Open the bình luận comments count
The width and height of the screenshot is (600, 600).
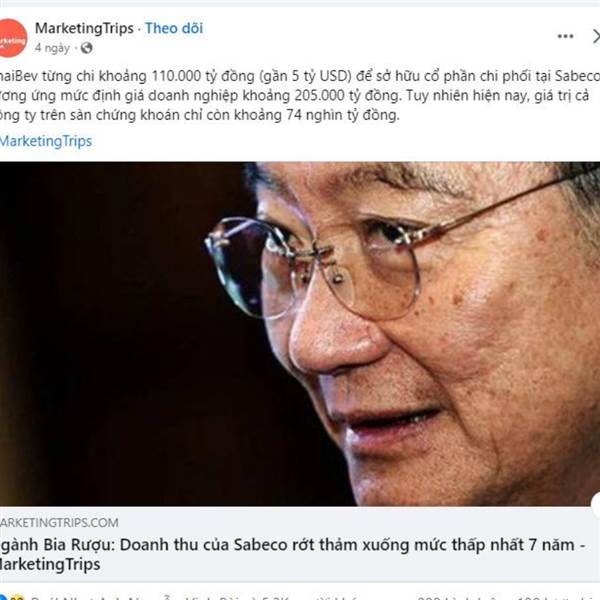[x=458, y=597]
